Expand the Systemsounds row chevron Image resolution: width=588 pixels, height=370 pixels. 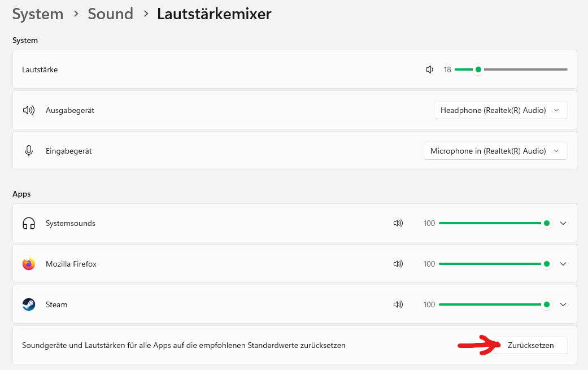point(563,223)
